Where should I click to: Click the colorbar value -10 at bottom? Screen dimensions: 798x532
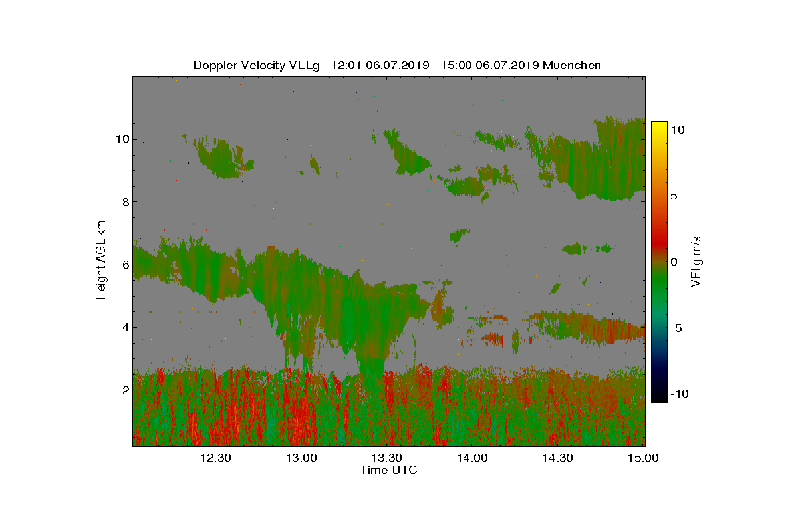(x=679, y=394)
